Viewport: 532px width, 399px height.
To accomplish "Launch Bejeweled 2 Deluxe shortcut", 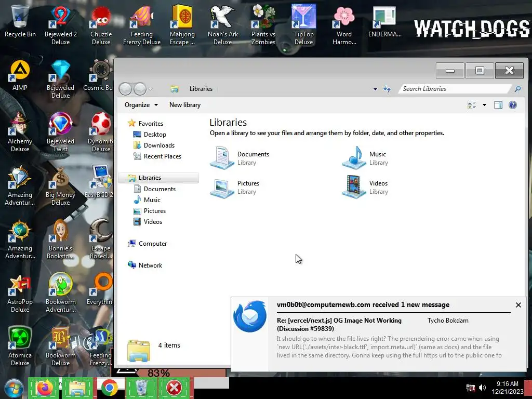I will tap(60, 25).
